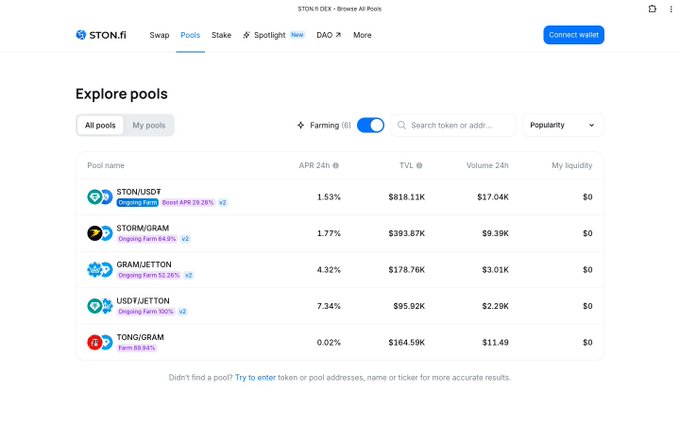Open the More menu
The height and width of the screenshot is (425, 680).
362,35
